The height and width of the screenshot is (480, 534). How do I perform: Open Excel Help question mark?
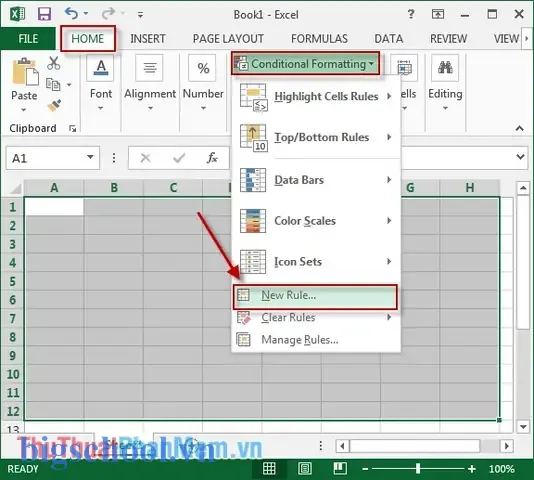(411, 14)
